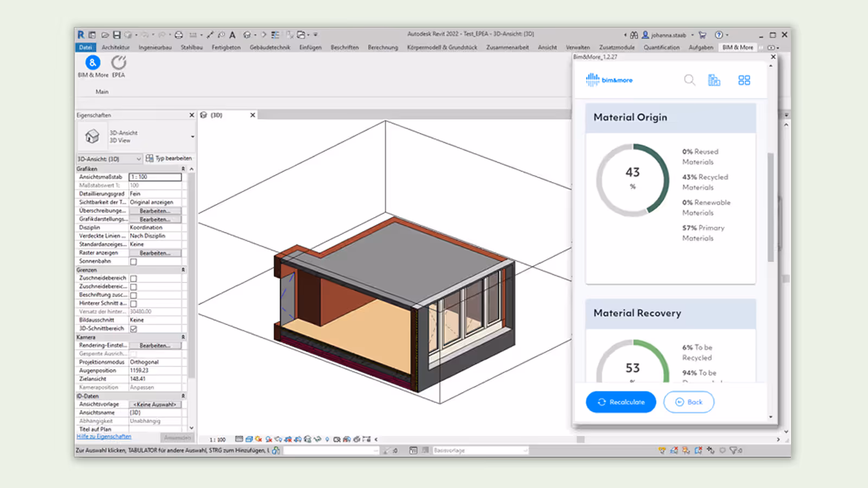This screenshot has width=868, height=488.
Task: Click the default 3D view icon in toolbar
Action: [247, 35]
